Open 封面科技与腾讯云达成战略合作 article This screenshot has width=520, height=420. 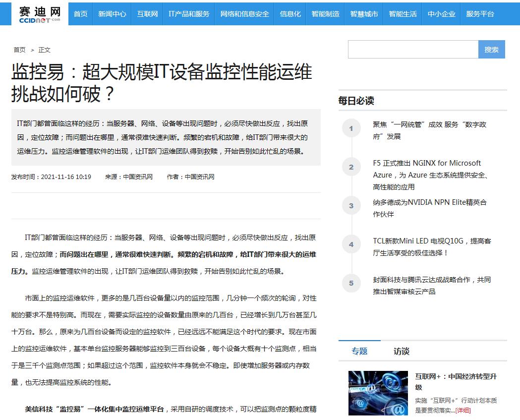[x=432, y=286]
